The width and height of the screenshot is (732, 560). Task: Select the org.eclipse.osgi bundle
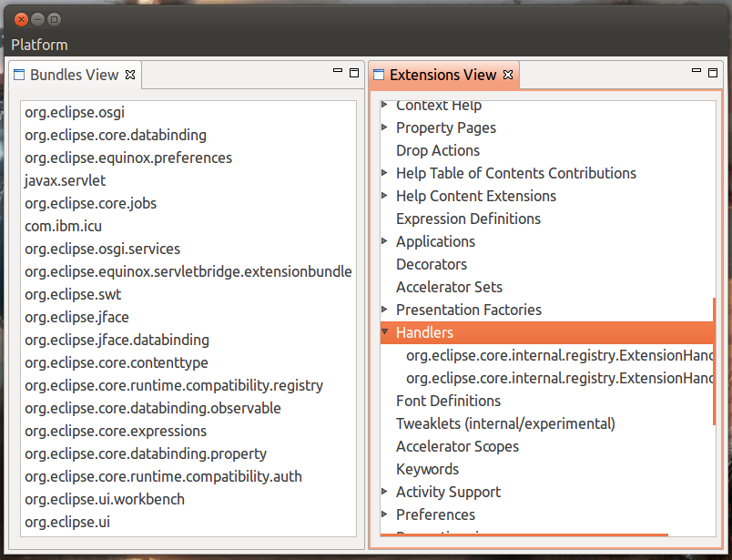pos(75,113)
